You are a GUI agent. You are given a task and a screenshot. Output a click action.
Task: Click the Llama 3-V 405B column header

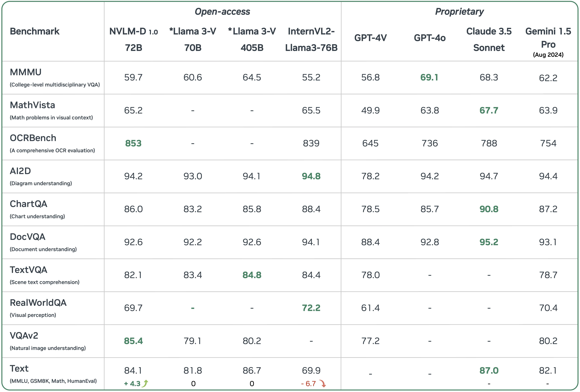[x=252, y=39]
